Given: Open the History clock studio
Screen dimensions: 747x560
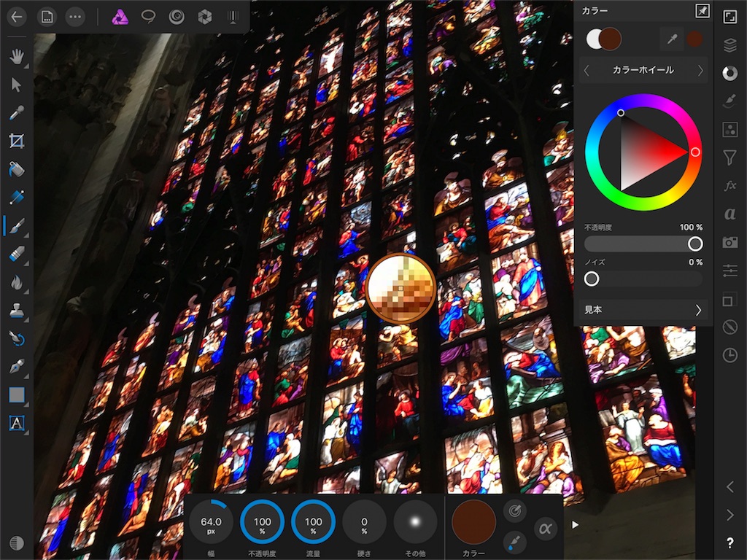Looking at the screenshot, I should [729, 355].
